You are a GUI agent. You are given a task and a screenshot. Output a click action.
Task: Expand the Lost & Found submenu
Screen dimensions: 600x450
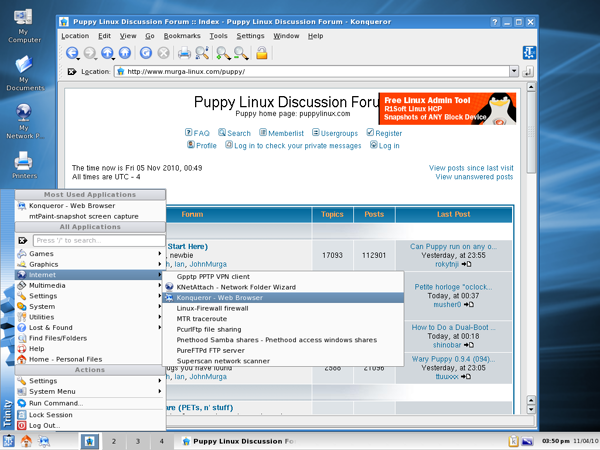click(90, 328)
